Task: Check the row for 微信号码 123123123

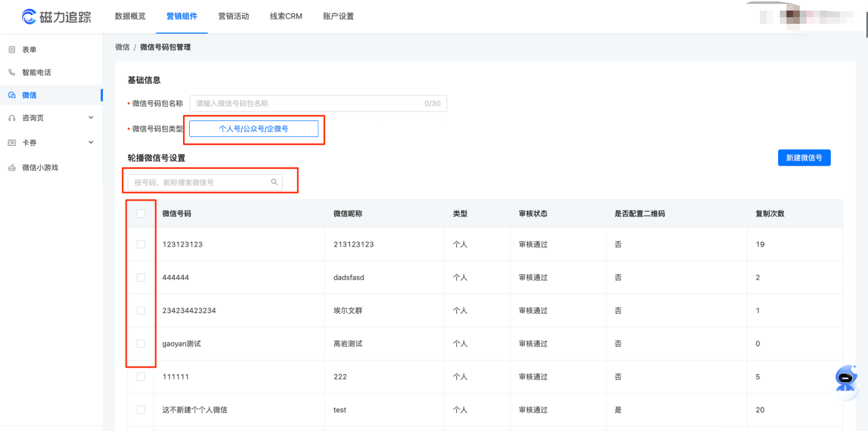Action: coord(141,244)
